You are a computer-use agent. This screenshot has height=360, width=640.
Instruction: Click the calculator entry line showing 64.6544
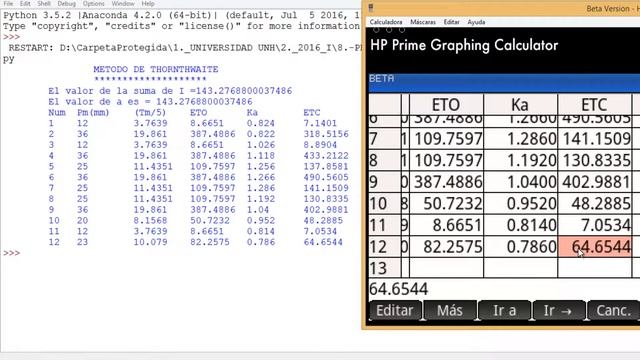click(504, 289)
